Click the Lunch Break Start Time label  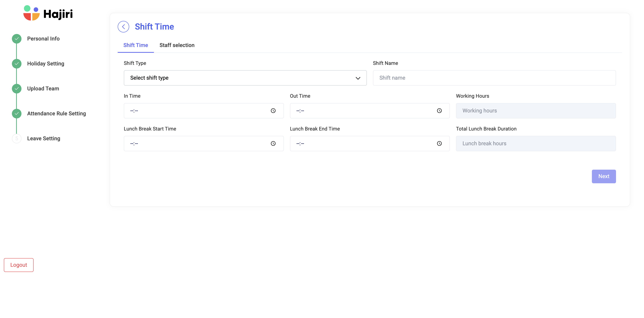(x=150, y=129)
